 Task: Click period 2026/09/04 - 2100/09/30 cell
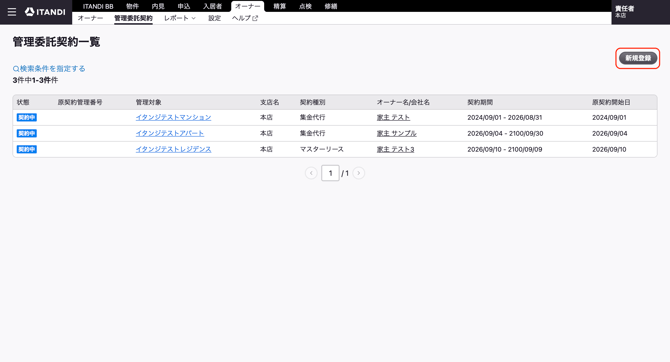pos(505,133)
